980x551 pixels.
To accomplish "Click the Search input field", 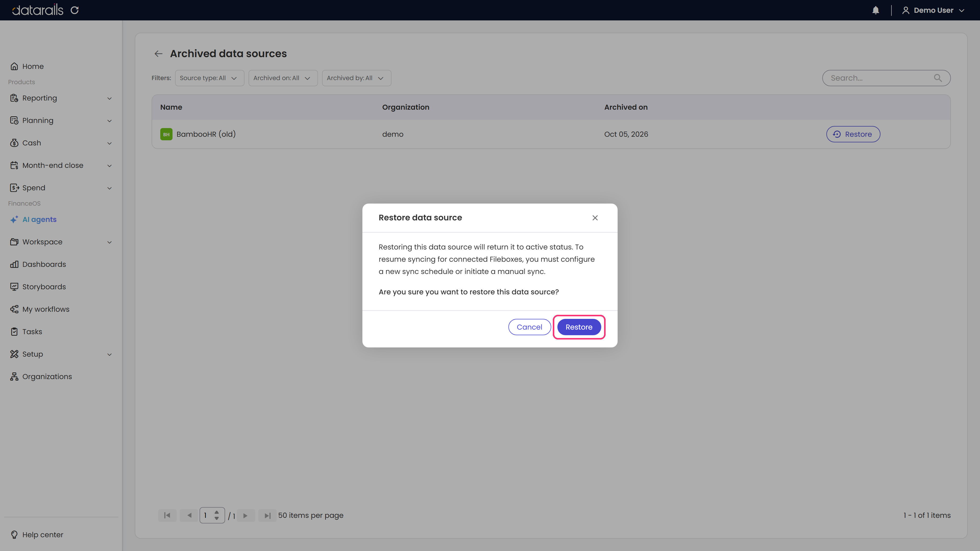I will click(886, 78).
